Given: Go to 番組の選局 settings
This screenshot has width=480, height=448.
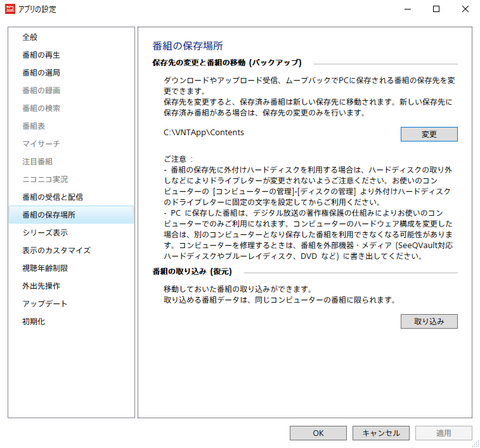Looking at the screenshot, I should point(41,73).
